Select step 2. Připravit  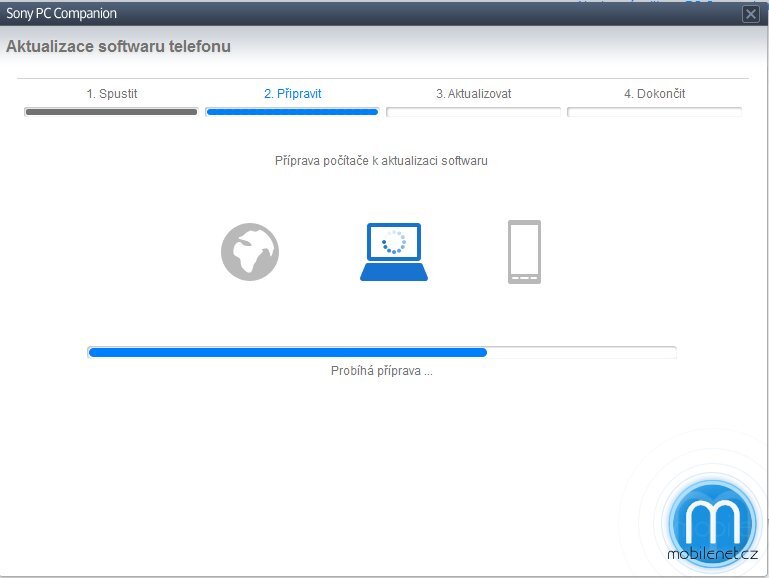pos(293,94)
